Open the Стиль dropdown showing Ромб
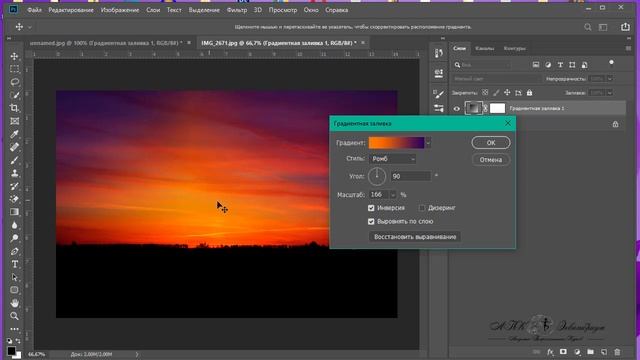This screenshot has height=360, width=640. pos(392,159)
